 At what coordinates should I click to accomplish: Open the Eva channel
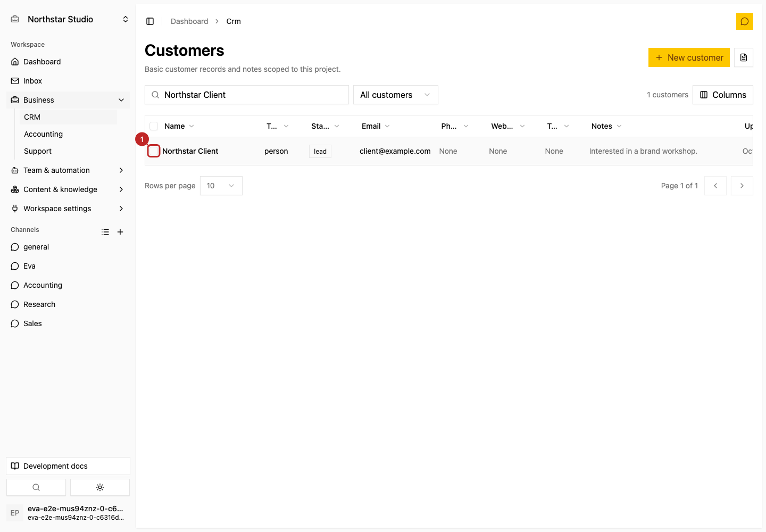(x=68, y=266)
